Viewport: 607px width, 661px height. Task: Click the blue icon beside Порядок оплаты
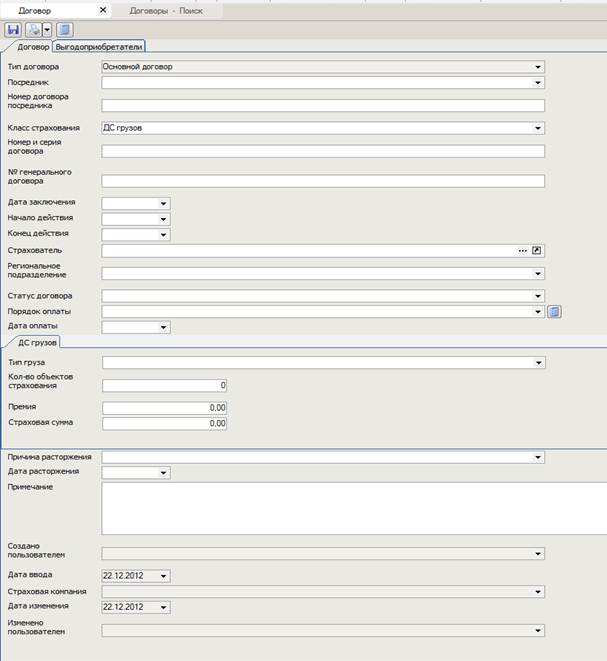(554, 311)
